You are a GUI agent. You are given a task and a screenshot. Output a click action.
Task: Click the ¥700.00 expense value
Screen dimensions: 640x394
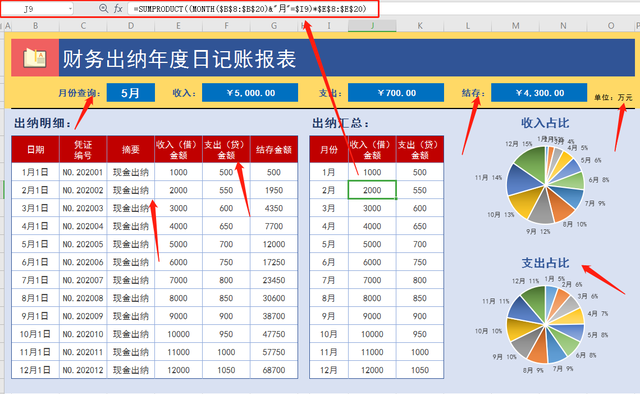coord(396,93)
